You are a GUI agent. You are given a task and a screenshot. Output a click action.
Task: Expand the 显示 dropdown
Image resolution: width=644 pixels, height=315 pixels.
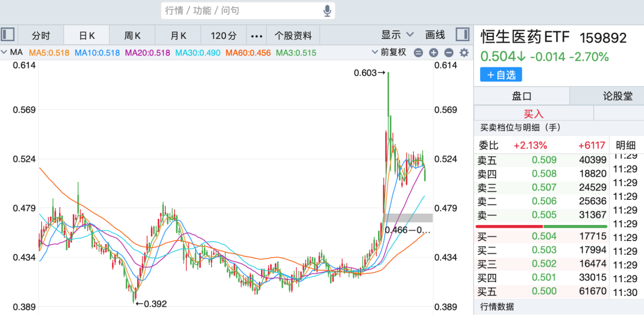(398, 35)
